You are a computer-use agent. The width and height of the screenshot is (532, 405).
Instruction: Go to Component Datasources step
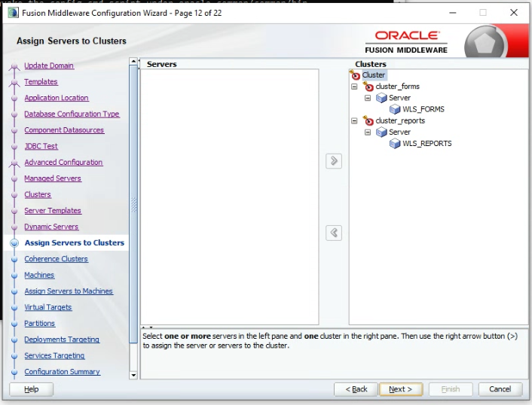click(64, 130)
